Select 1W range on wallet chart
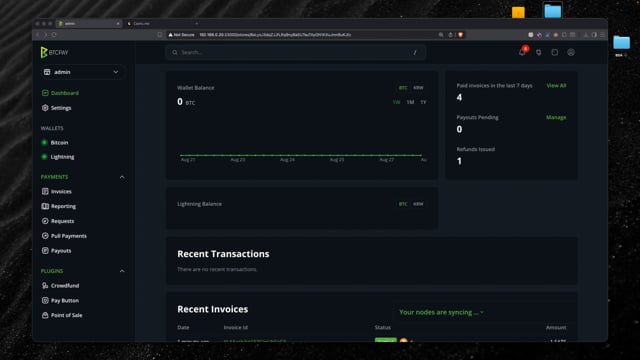Image resolution: width=640 pixels, height=360 pixels. 396,102
